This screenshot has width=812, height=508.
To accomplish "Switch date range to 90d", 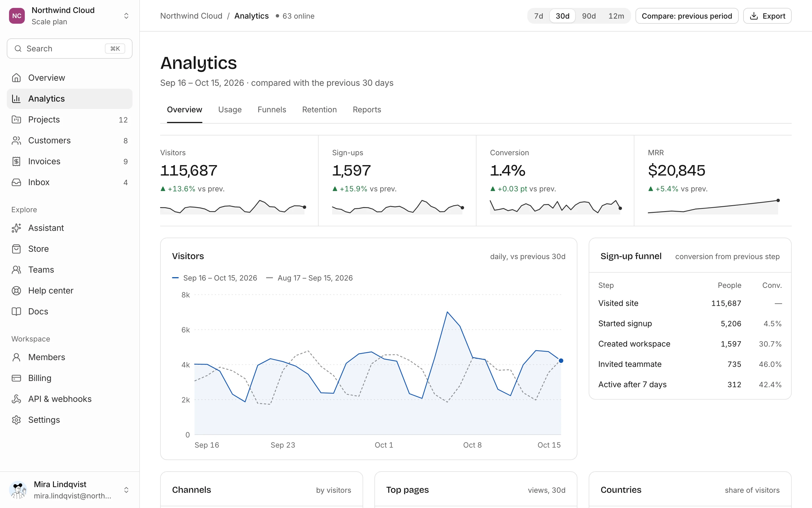I will click(589, 16).
